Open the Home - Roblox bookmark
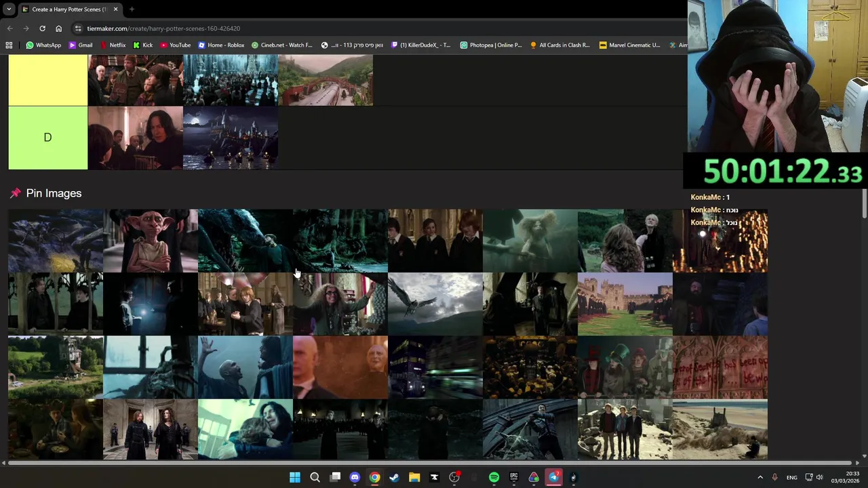Viewport: 868px width, 488px height. [221, 45]
